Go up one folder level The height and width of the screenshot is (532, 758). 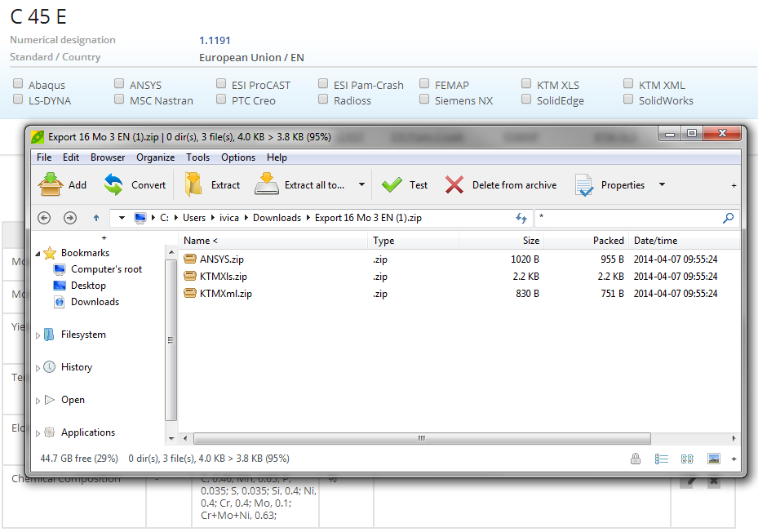[96, 218]
